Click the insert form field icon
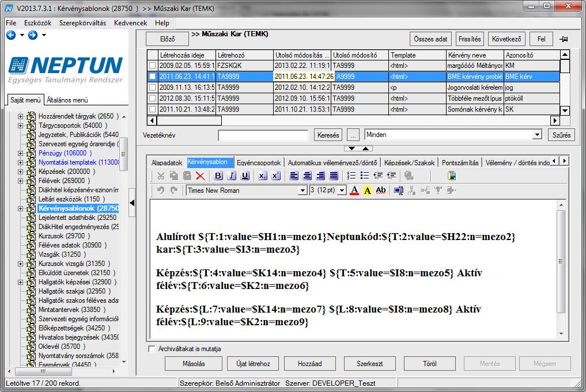 (x=398, y=191)
